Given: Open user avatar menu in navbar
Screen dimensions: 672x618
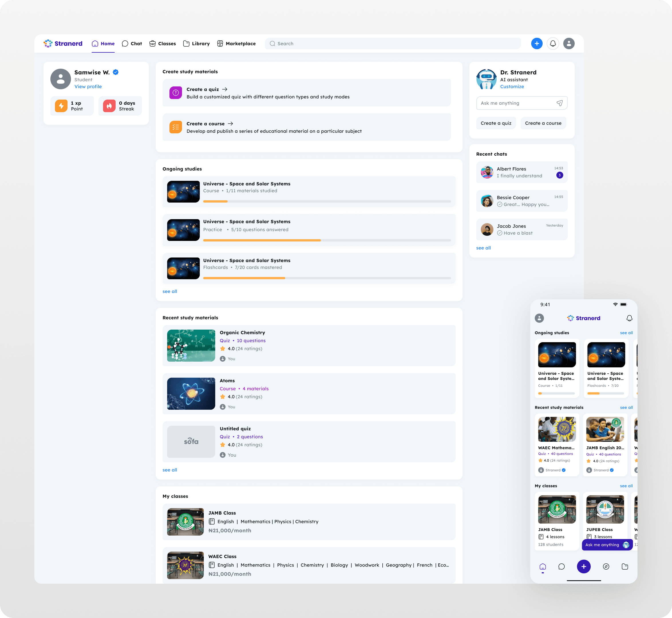Looking at the screenshot, I should coord(569,43).
